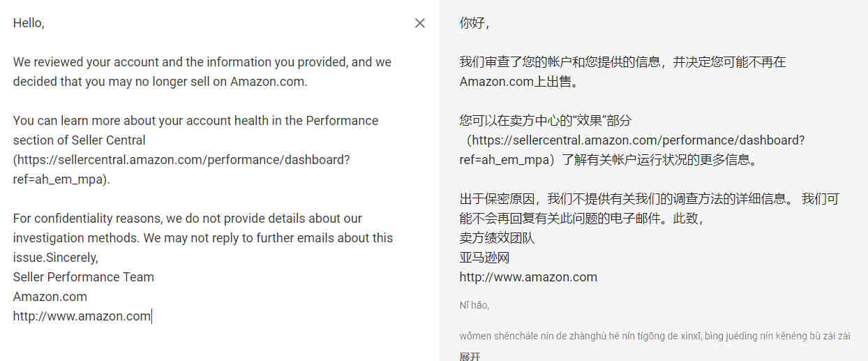Click the "Amazon.com" signature line in source text
Screen dimensions: 868x361
pyautogui.click(x=50, y=297)
